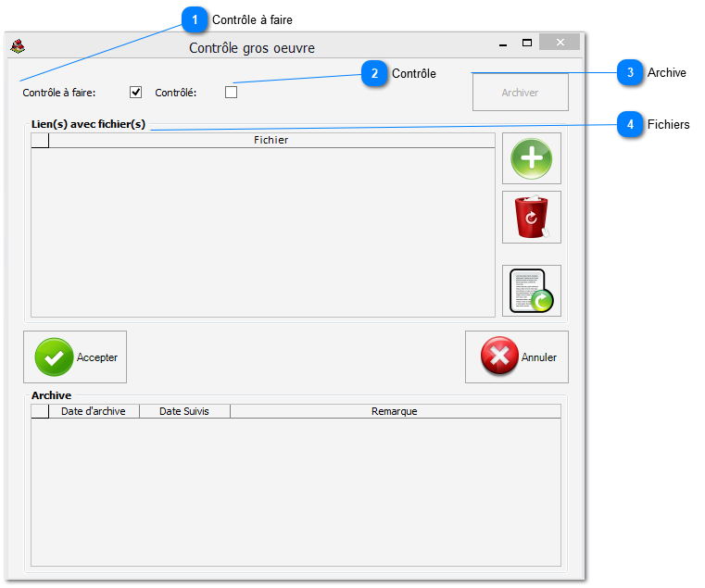The width and height of the screenshot is (705, 588).
Task: Click the document refresh icon
Action: [x=532, y=291]
